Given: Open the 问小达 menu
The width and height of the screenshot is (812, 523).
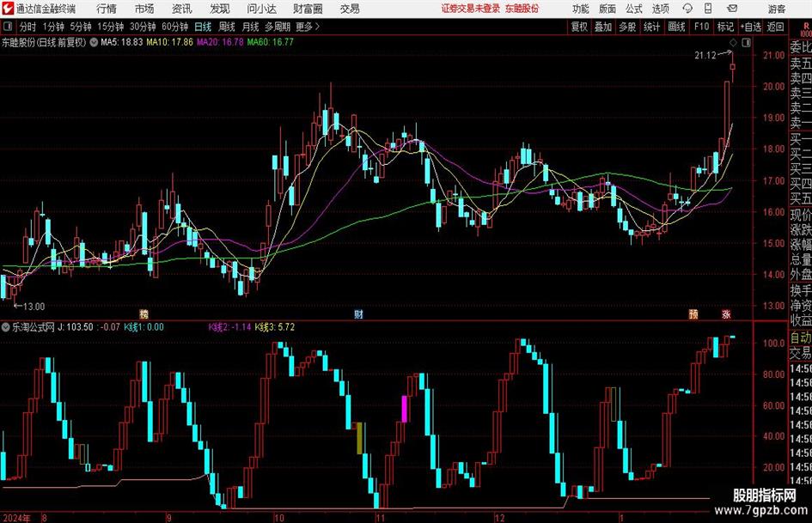Looking at the screenshot, I should [x=261, y=9].
